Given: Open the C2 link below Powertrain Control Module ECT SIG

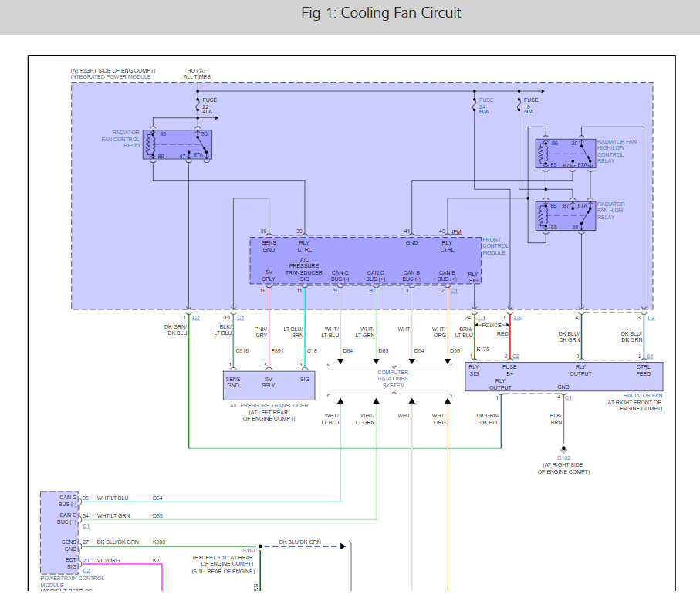Looking at the screenshot, I should (86, 570).
